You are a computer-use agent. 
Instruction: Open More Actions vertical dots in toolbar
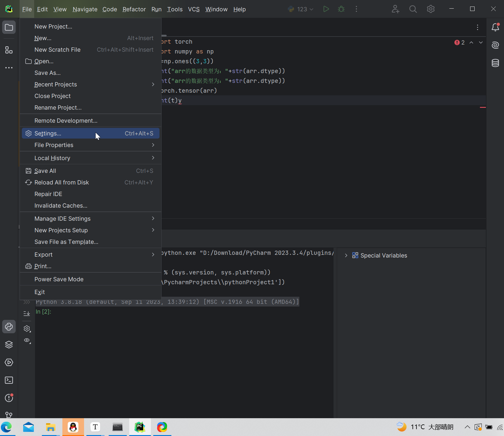pos(356,9)
